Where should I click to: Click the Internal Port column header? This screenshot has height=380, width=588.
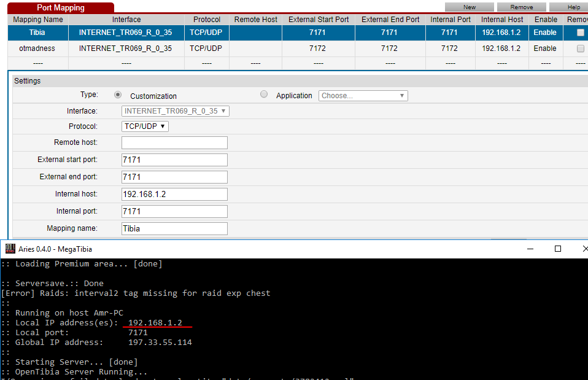coord(451,20)
